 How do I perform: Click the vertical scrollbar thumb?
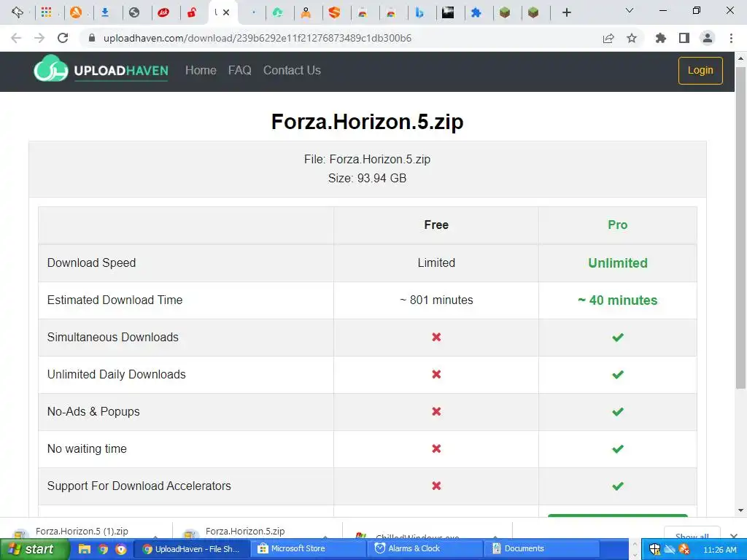tap(740, 227)
